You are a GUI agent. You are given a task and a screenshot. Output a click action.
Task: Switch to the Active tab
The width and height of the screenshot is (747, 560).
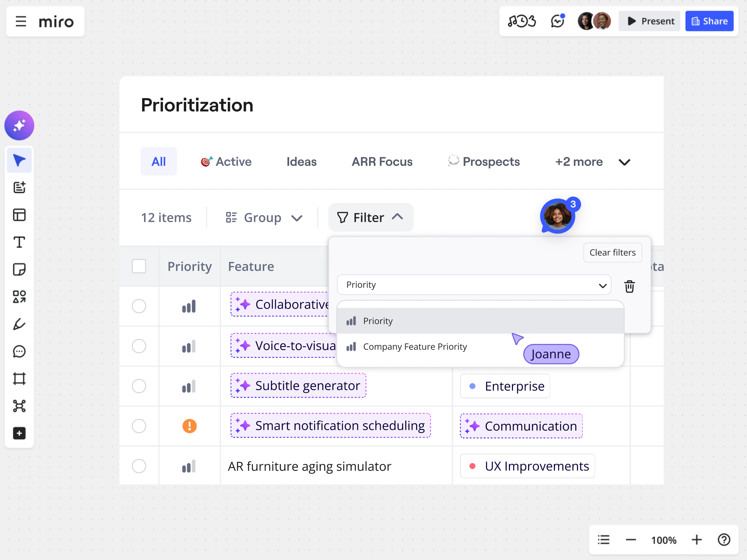tap(226, 162)
